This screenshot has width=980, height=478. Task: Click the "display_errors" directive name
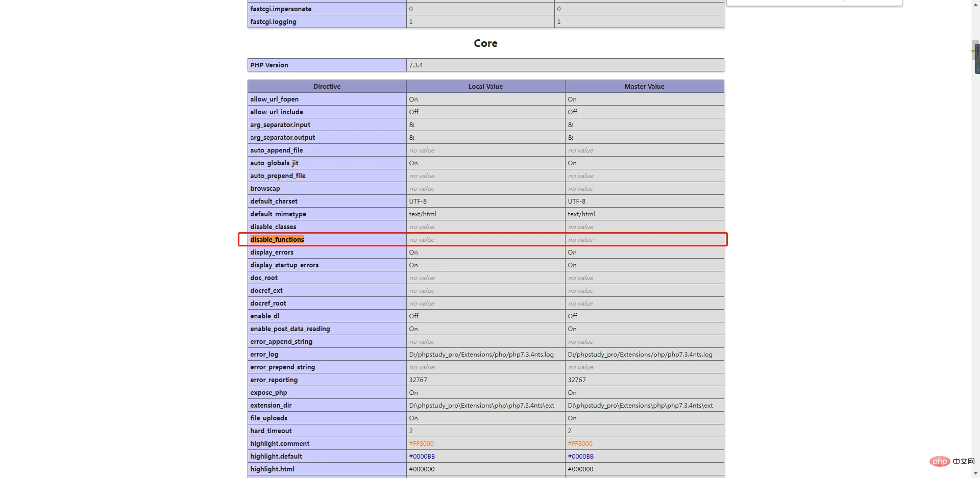(x=272, y=253)
